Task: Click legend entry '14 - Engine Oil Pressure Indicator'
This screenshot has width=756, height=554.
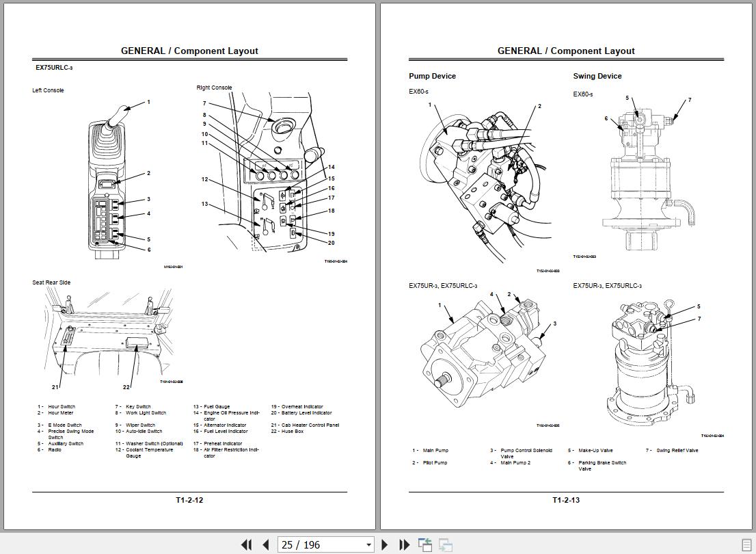Action: click(227, 416)
